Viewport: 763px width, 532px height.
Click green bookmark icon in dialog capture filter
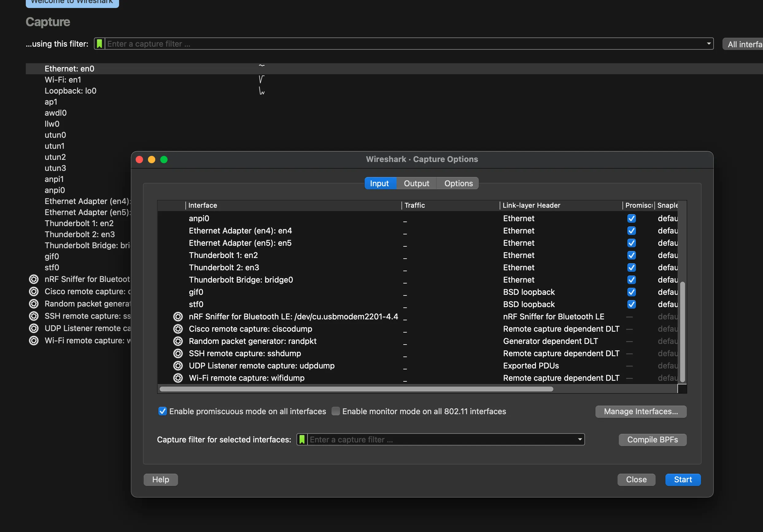[x=302, y=440]
